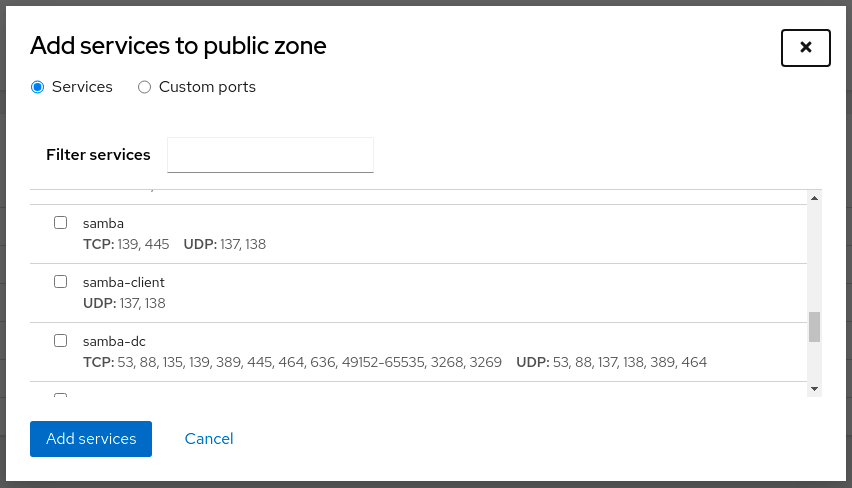The height and width of the screenshot is (488, 852).
Task: Click the Filter services label
Action: coord(98,155)
